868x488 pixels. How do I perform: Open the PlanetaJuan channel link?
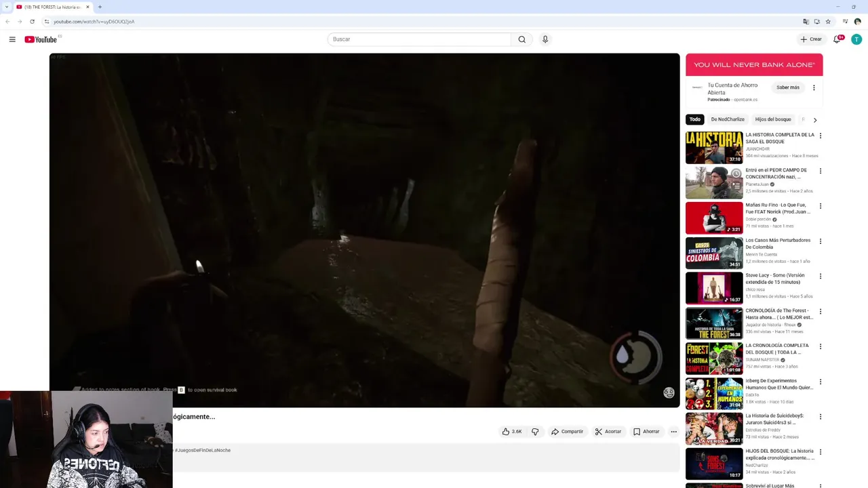[x=757, y=184]
